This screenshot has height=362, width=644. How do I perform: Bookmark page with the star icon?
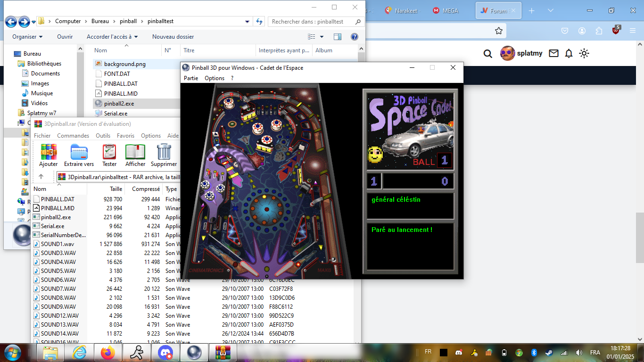[499, 31]
